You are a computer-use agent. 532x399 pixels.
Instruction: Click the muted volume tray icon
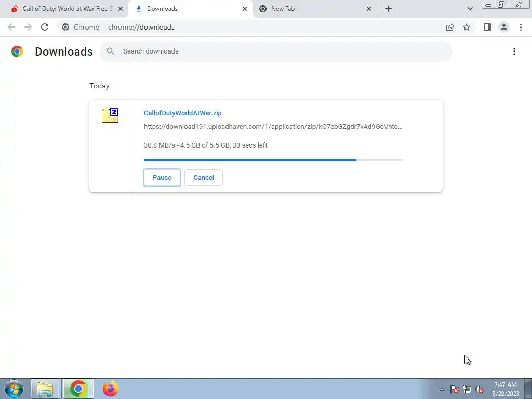[480, 389]
